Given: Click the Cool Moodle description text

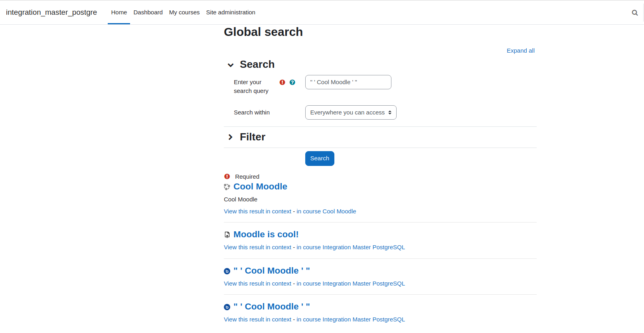Looking at the screenshot, I should (241, 199).
